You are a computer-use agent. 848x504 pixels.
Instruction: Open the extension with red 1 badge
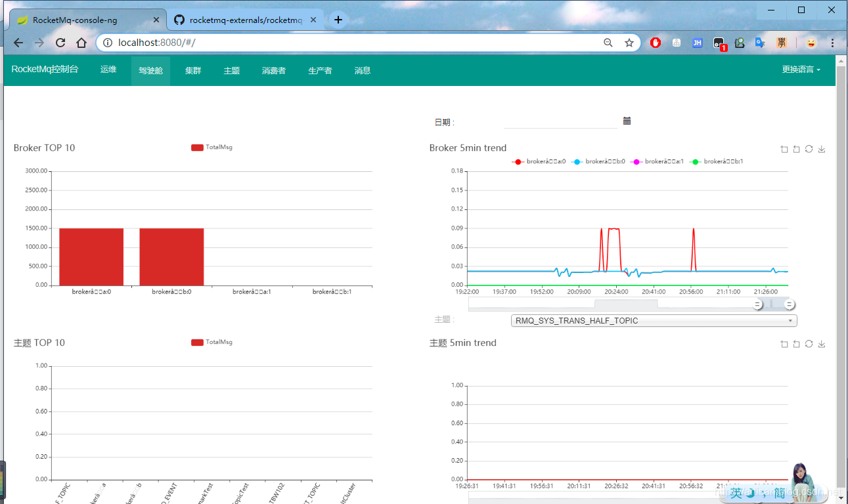point(719,44)
